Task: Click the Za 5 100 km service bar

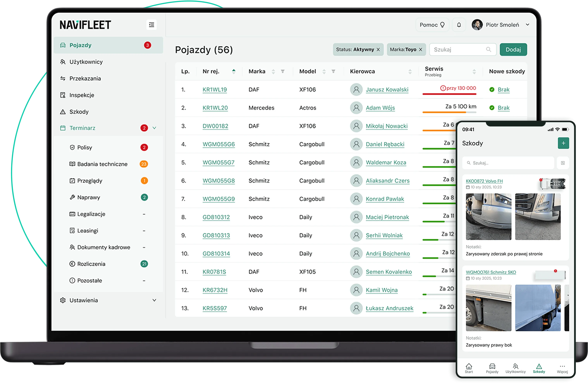Action: click(x=449, y=112)
